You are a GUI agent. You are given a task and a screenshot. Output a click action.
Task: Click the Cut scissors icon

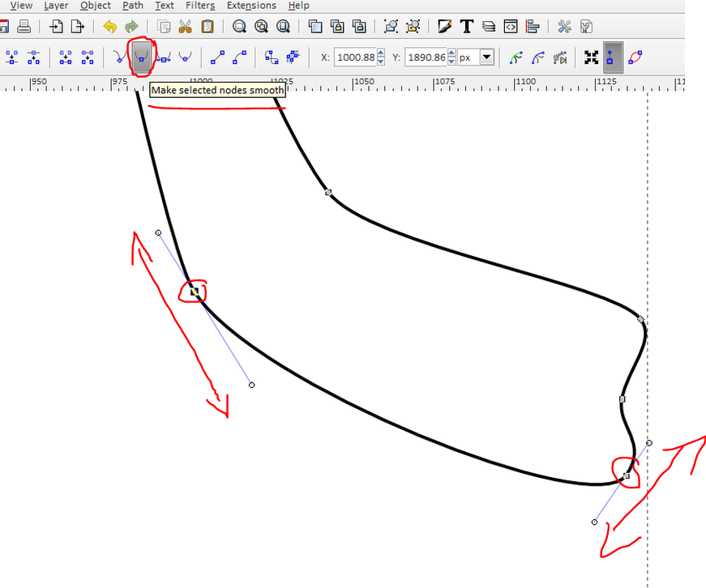pyautogui.click(x=186, y=27)
